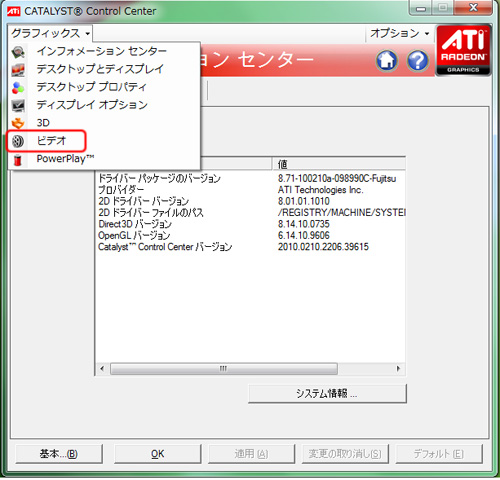
Task: Click the PowerPlay red battery icon
Action: (18, 160)
